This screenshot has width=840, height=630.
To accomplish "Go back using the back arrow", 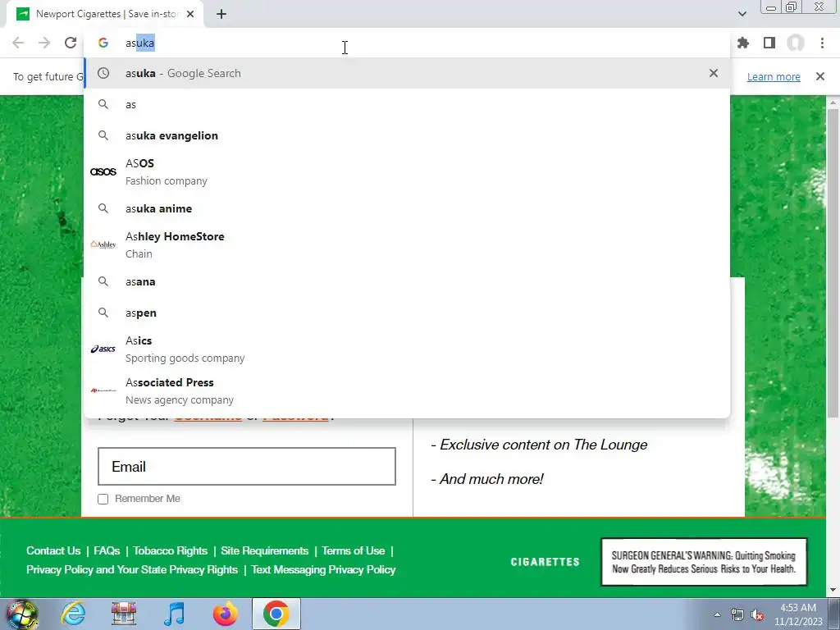I will (x=18, y=43).
